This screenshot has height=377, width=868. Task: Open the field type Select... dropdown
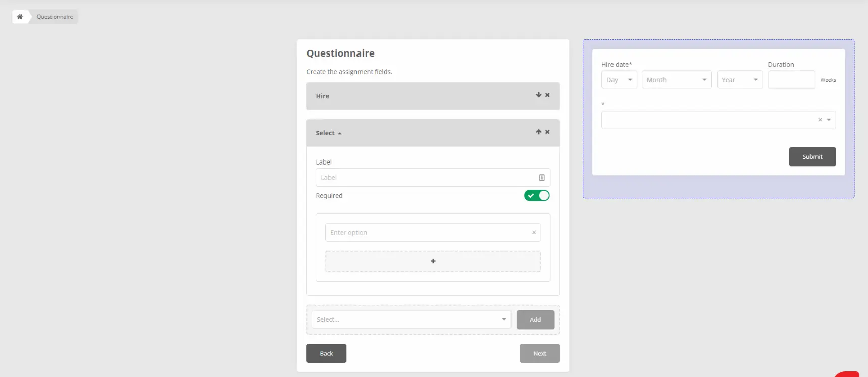[411, 320]
